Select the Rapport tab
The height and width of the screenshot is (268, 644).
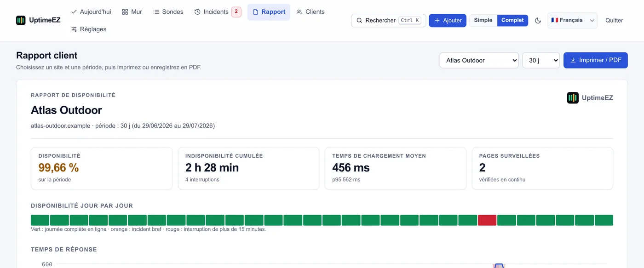(269, 12)
